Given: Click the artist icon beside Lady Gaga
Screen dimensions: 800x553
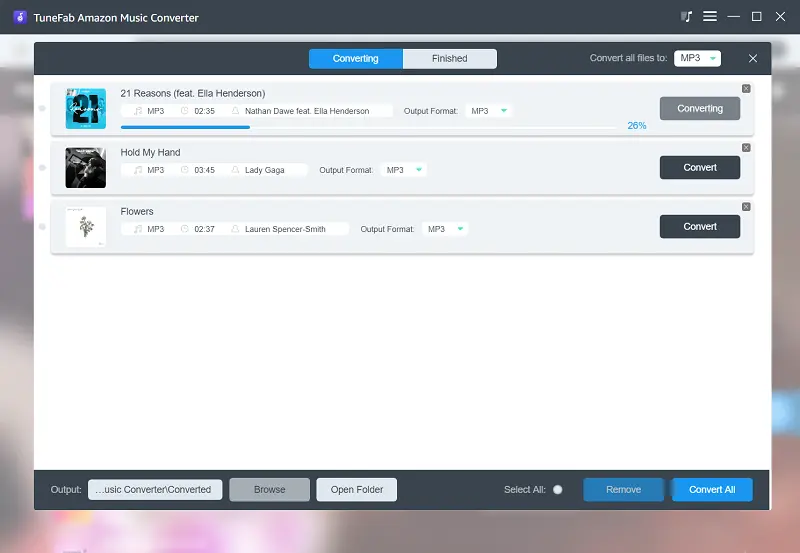Looking at the screenshot, I should (235, 169).
